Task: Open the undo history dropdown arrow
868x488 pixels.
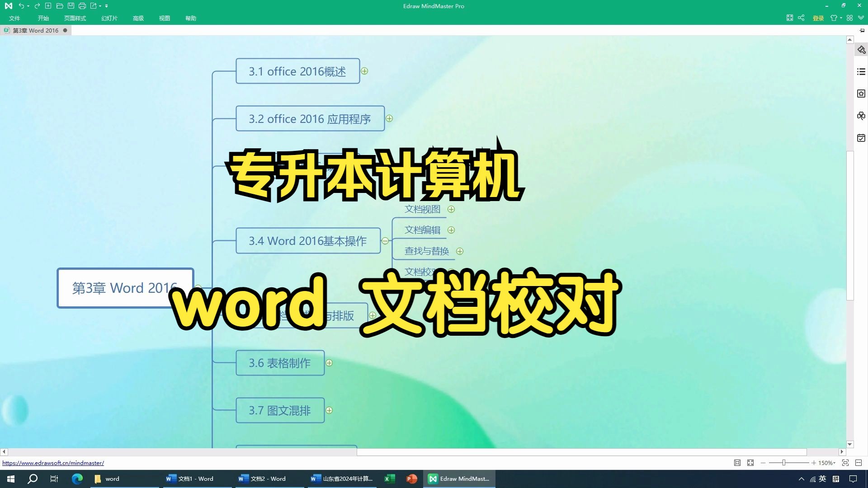Action: pos(28,6)
